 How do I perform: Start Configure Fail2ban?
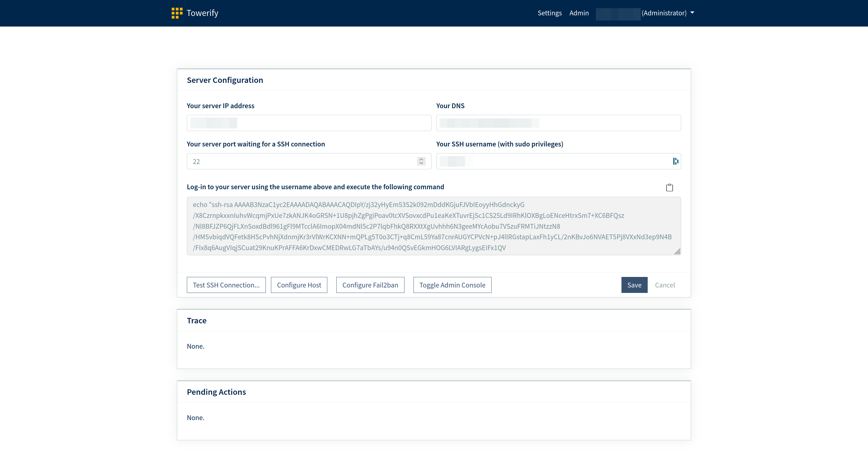370,285
